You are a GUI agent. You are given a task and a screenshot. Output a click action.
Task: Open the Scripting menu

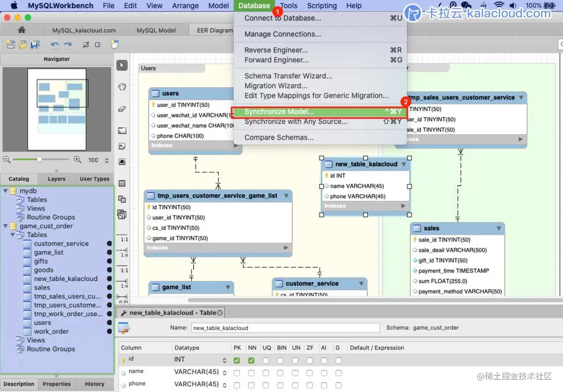click(322, 6)
